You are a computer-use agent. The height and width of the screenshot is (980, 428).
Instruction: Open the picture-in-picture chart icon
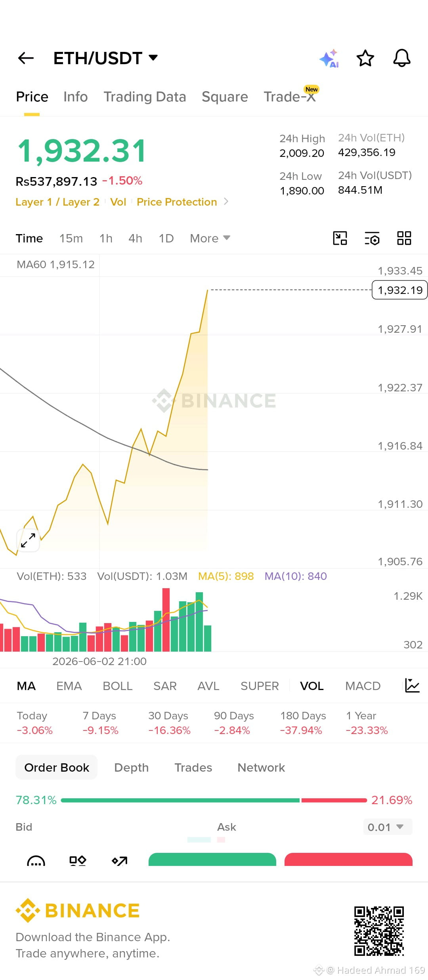point(340,238)
